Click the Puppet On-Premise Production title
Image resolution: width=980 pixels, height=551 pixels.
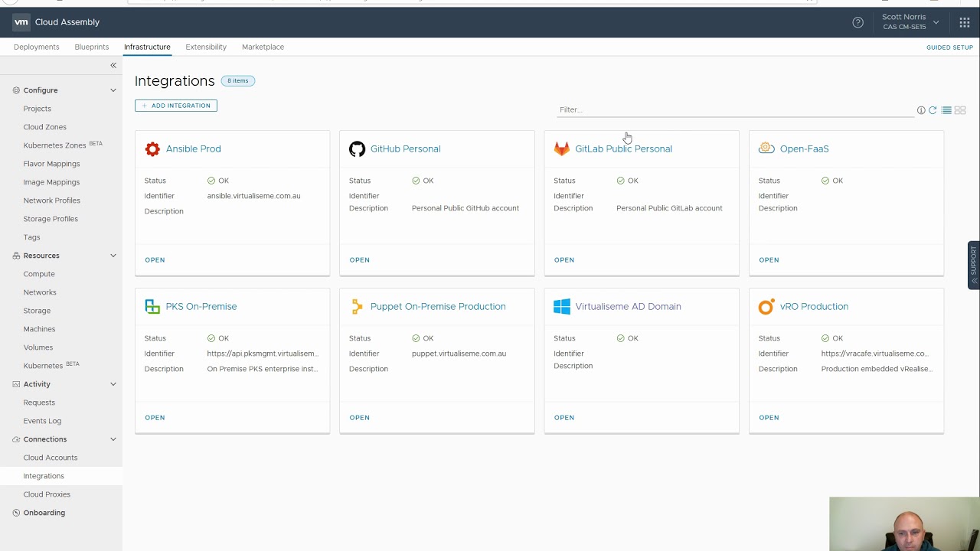pyautogui.click(x=438, y=306)
